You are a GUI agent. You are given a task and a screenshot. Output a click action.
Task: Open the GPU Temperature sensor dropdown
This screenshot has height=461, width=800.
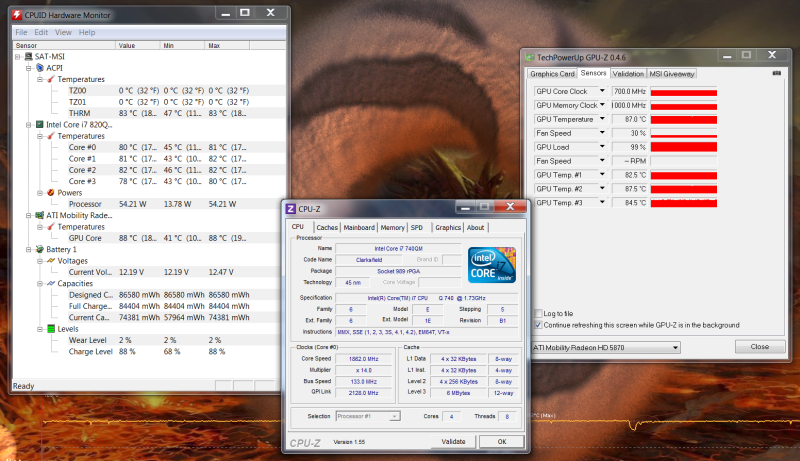click(x=603, y=119)
